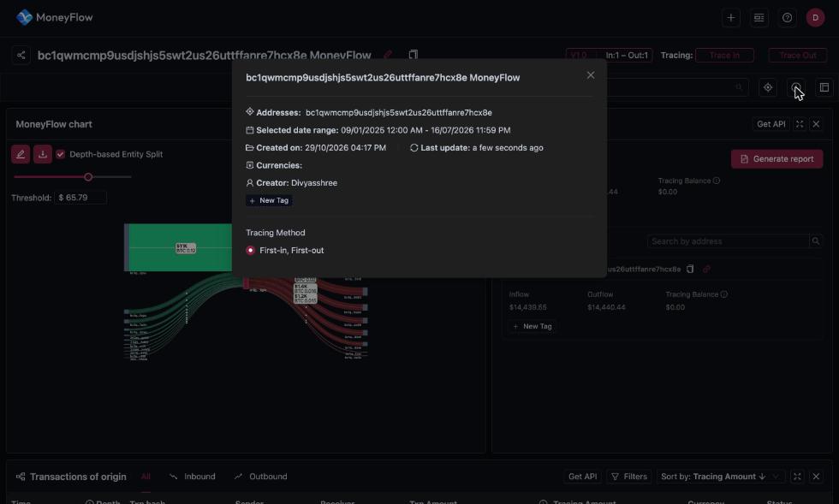Click address card Tracing Balance info icon
Image resolution: width=839 pixels, height=504 pixels.
point(724,294)
